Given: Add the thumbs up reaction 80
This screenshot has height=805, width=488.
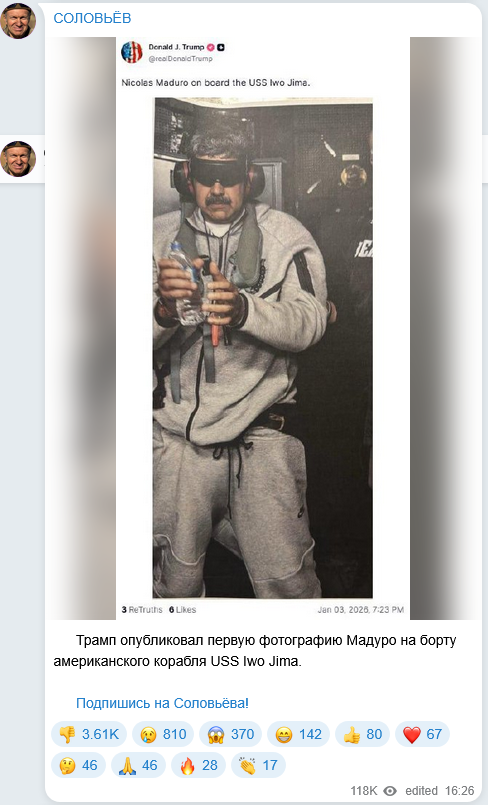Looking at the screenshot, I should (x=362, y=734).
